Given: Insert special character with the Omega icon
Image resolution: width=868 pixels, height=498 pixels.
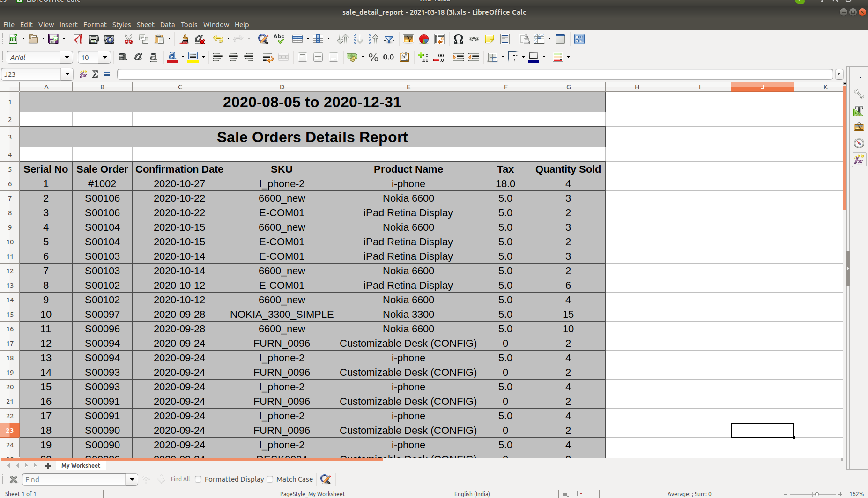Looking at the screenshot, I should coord(459,39).
